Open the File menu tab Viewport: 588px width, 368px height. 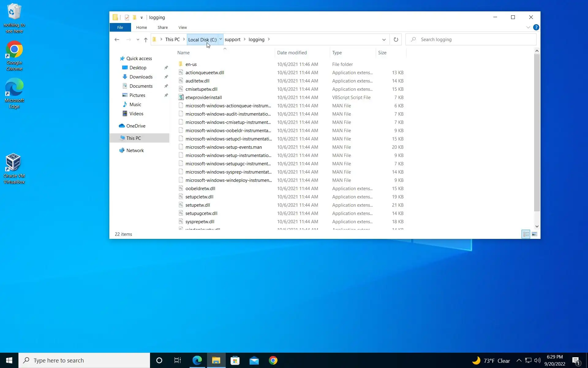[120, 27]
